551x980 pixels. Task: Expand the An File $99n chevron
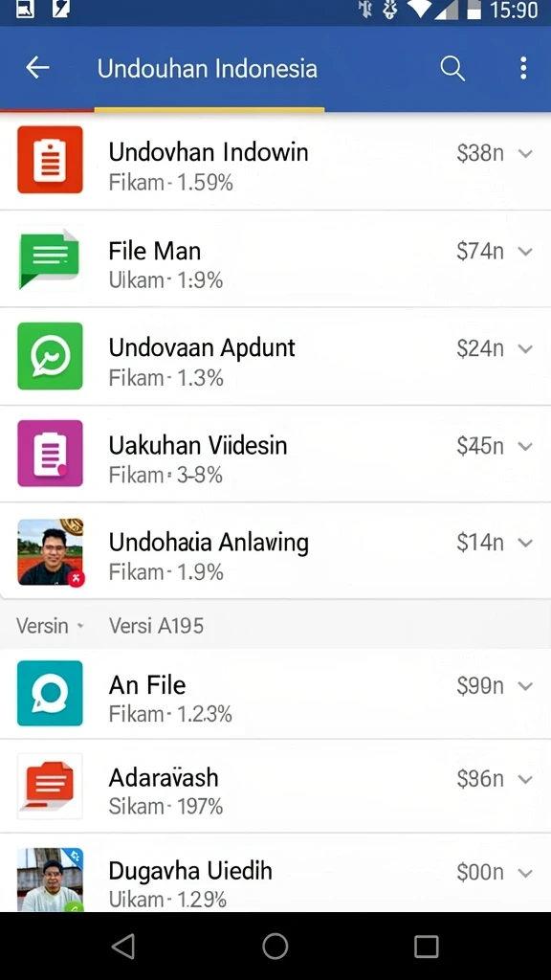pos(525,686)
